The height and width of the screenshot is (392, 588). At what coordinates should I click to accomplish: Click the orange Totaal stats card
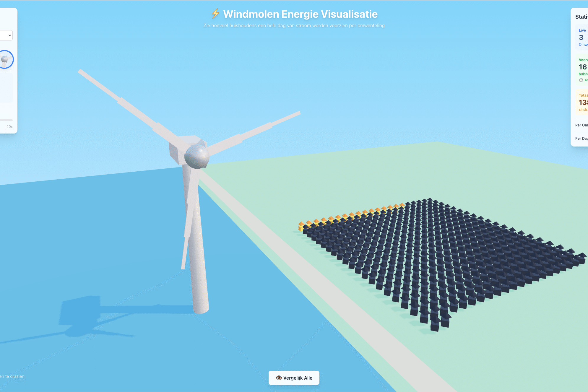583,102
